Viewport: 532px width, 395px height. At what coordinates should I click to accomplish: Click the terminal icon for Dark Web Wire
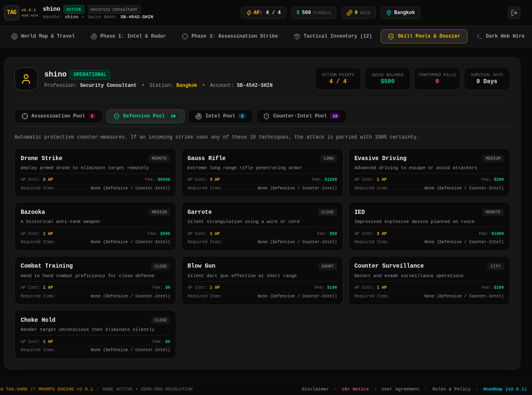click(x=479, y=36)
